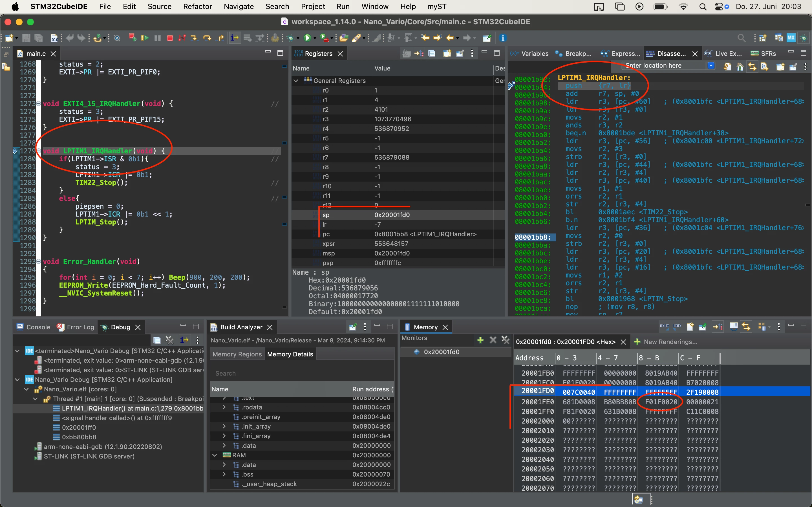This screenshot has width=812, height=507.
Task: Click the Build Analyzer Search field
Action: [302, 373]
